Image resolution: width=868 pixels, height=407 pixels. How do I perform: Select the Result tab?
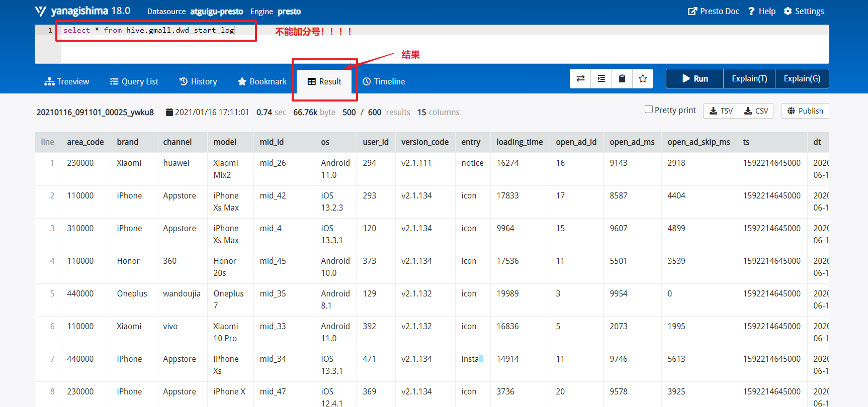pos(324,81)
